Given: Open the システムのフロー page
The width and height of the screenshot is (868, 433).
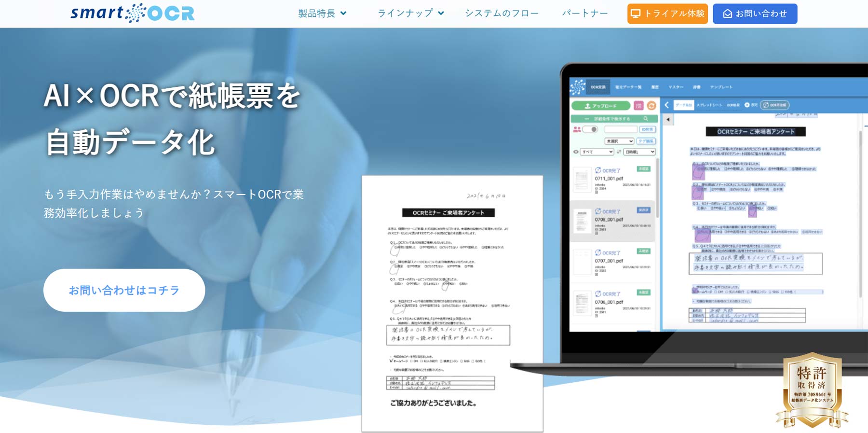Looking at the screenshot, I should point(502,14).
